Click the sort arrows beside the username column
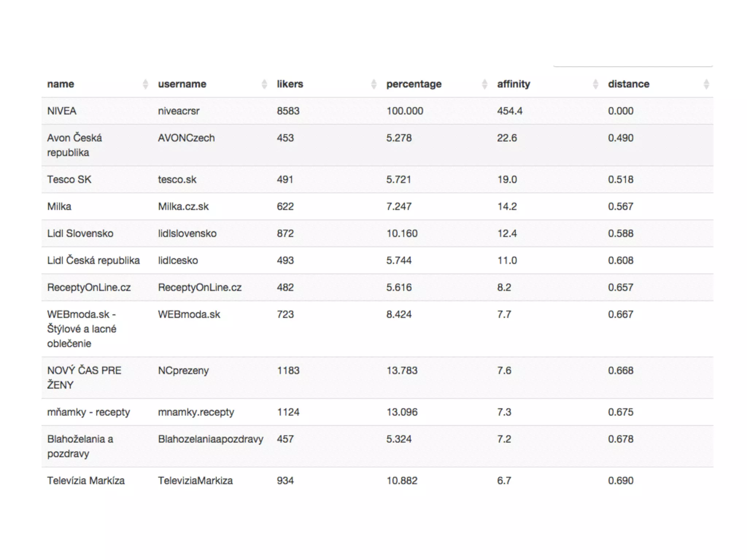This screenshot has width=747, height=560. click(264, 84)
